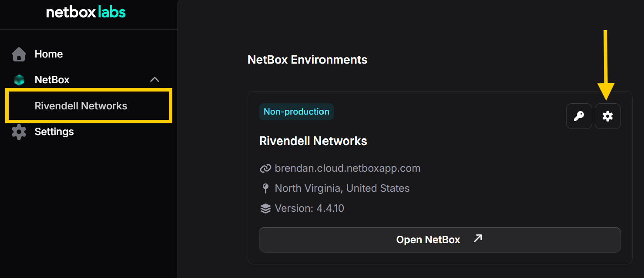Viewport: 644px width, 278px height.
Task: Select the NetBox hexagon icon
Action: [18, 79]
